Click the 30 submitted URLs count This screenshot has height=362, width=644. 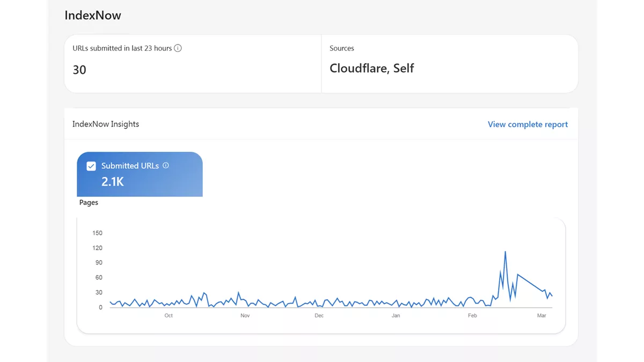pyautogui.click(x=79, y=70)
